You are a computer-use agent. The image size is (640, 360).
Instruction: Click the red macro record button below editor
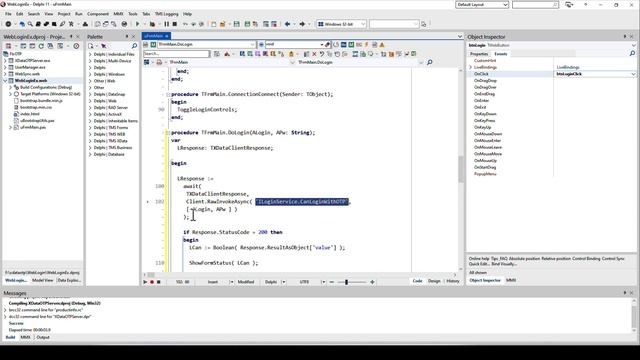pos(152,282)
